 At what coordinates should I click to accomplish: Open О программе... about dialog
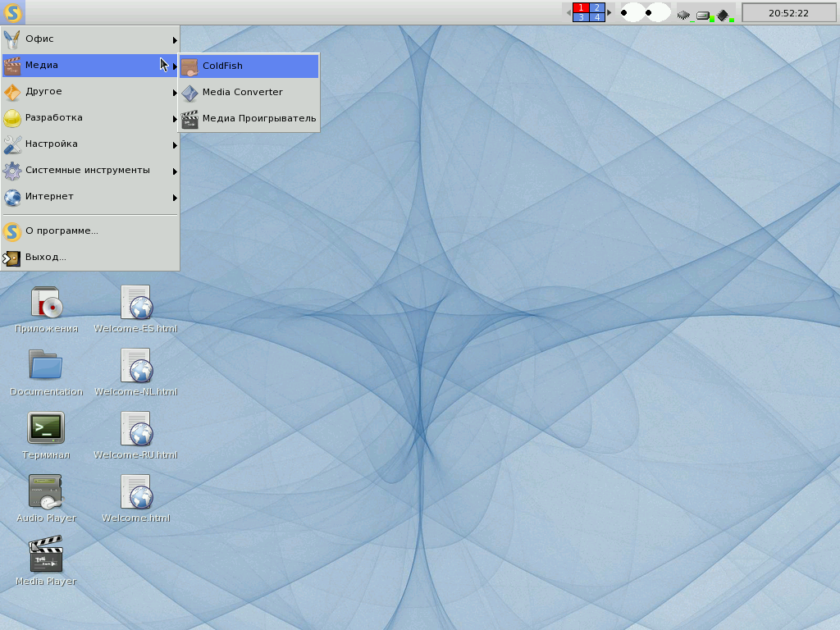pyautogui.click(x=62, y=231)
